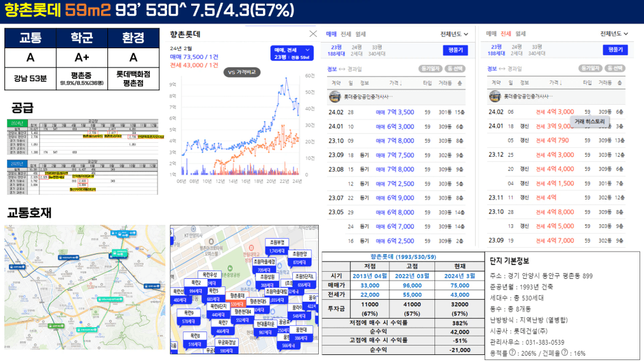The height and width of the screenshot is (362, 644).
Task: Choose 24평 2세대 in the 매매 panel
Action: pyautogui.click(x=356, y=51)
